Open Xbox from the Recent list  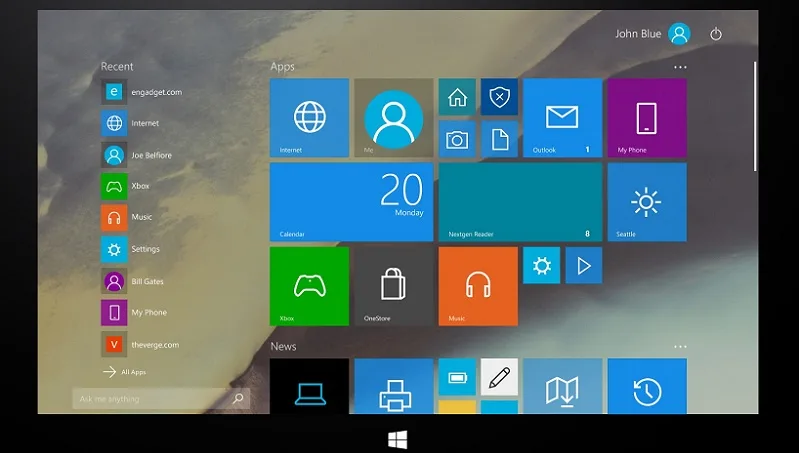tap(125, 186)
